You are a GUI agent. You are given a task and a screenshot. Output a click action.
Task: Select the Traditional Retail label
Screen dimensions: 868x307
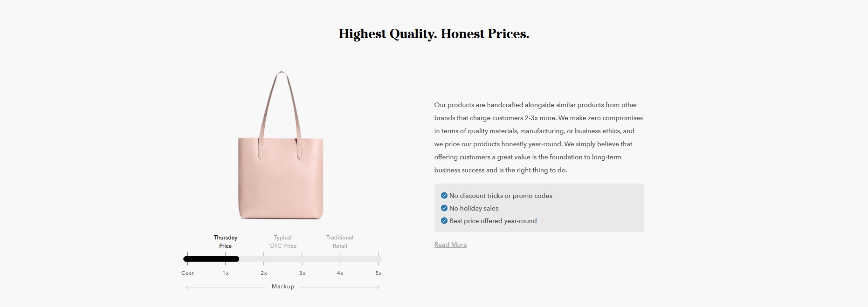[x=340, y=242]
